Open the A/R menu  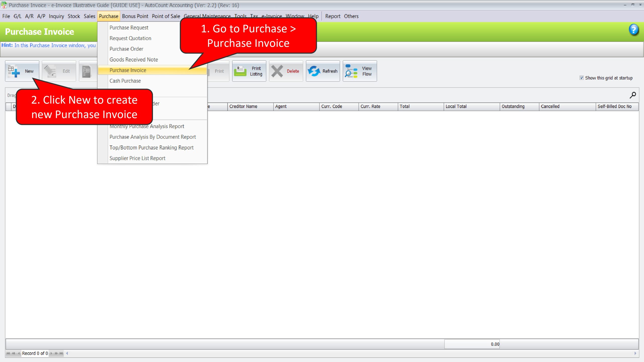(29, 16)
